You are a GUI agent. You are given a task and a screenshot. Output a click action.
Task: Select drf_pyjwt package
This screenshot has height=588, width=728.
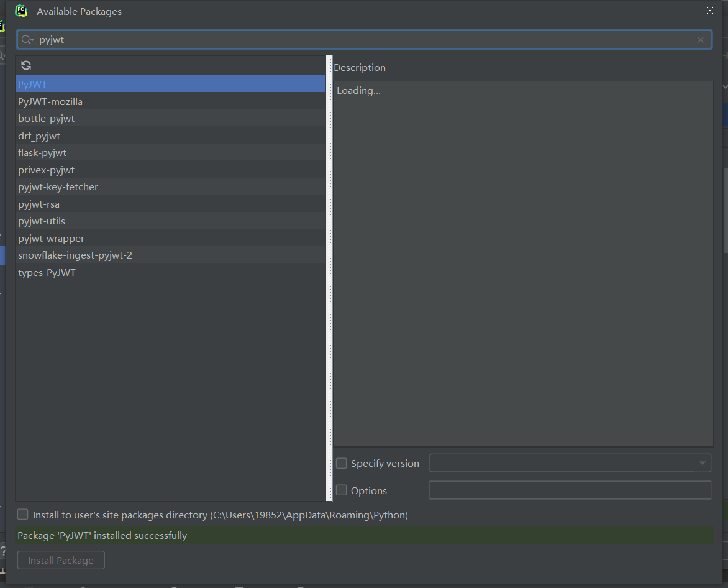point(170,136)
